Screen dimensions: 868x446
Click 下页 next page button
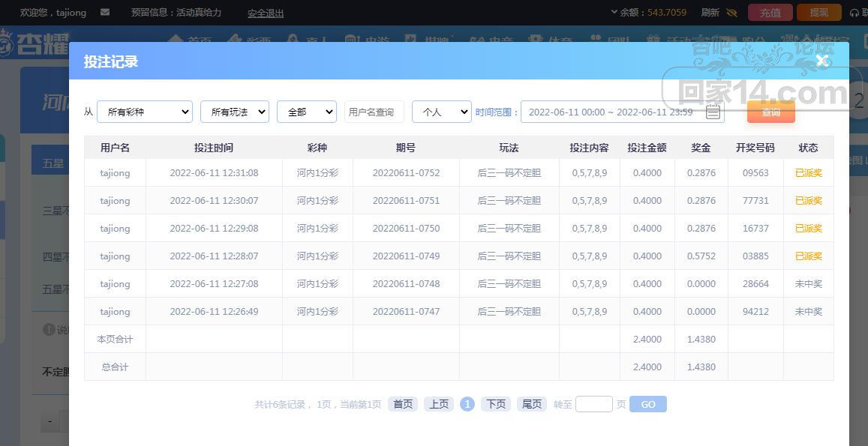pyautogui.click(x=496, y=404)
